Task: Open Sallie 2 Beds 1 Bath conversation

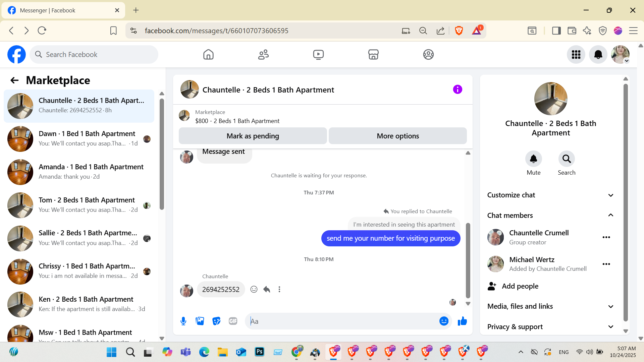Action: pos(79,238)
